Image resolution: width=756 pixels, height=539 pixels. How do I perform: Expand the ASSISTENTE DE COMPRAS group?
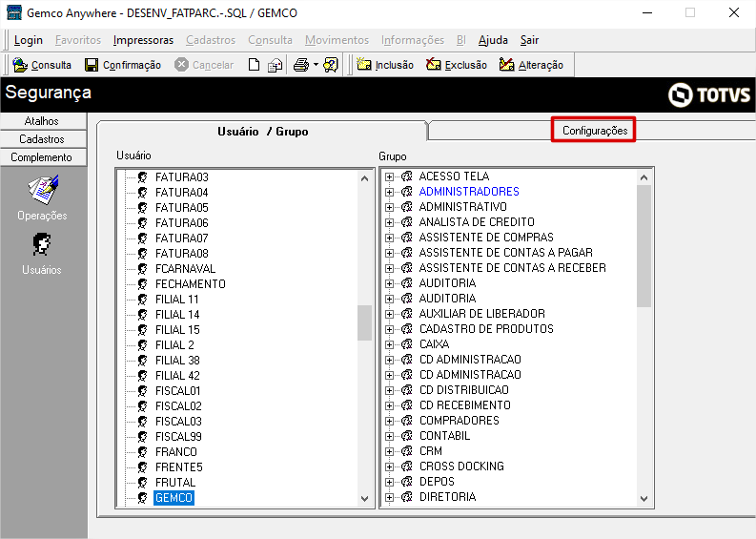tap(389, 238)
